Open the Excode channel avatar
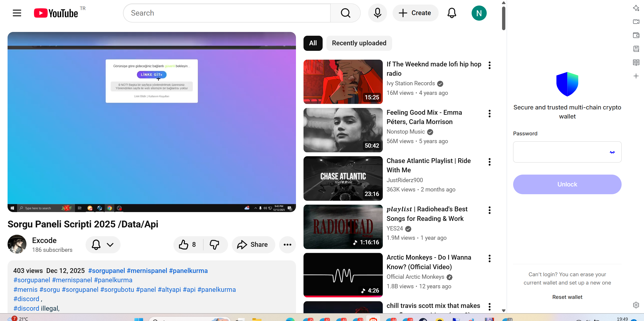Image resolution: width=644 pixels, height=321 pixels. [17, 244]
